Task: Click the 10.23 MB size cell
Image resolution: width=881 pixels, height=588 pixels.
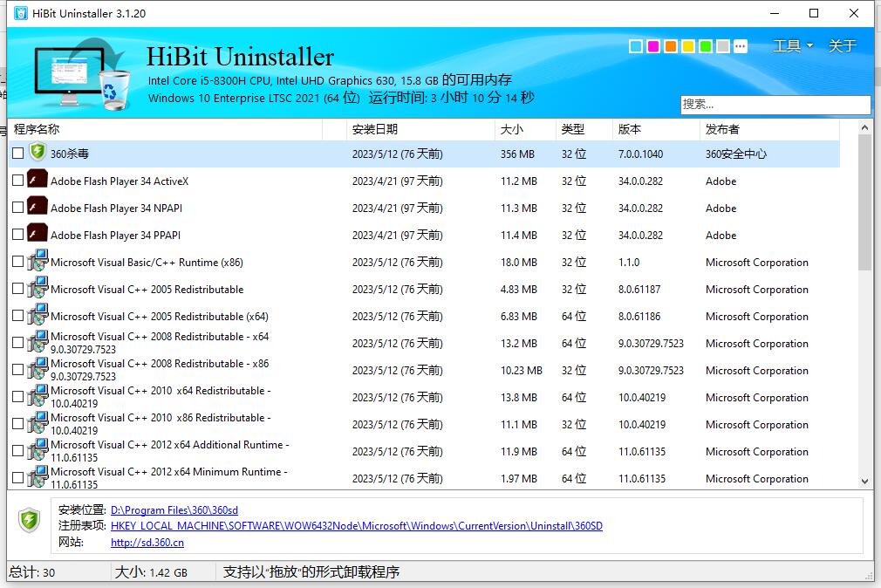Action: tap(522, 371)
